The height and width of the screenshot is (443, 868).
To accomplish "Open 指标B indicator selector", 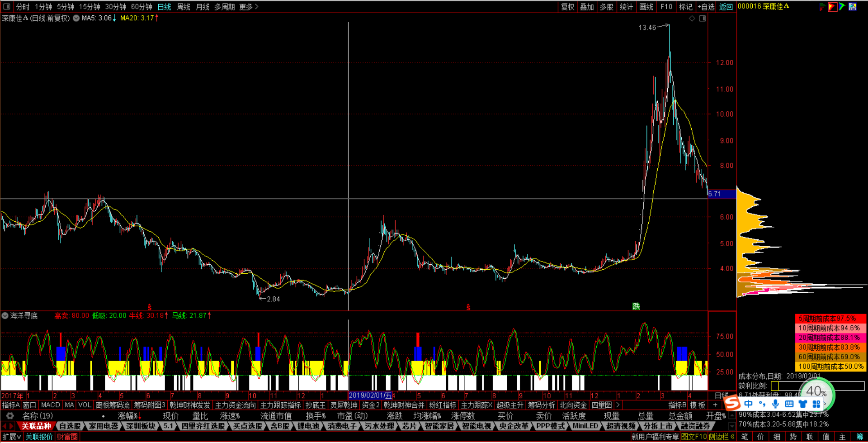I will (x=677, y=405).
